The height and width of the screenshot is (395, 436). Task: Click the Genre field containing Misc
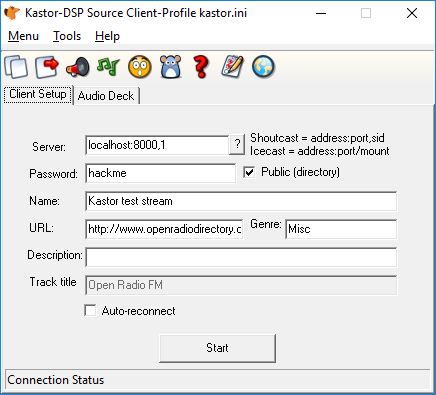341,229
